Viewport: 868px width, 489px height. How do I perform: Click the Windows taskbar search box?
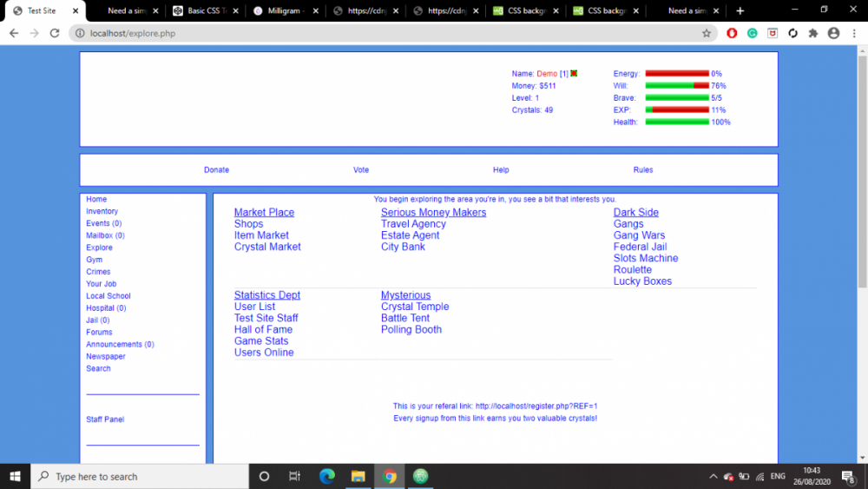pyautogui.click(x=139, y=476)
